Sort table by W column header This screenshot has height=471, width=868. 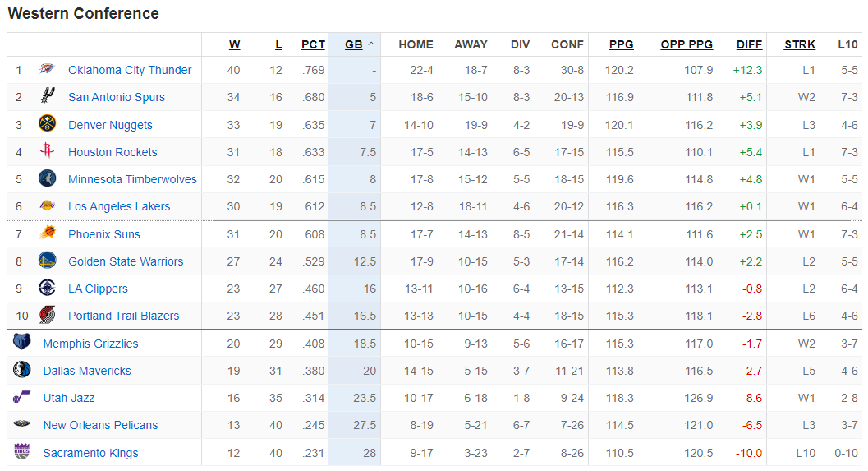pos(234,44)
